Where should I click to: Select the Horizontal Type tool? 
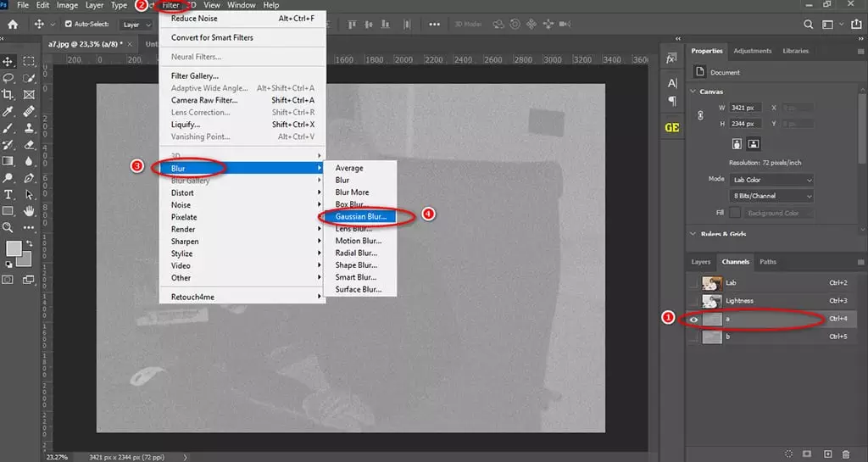tap(8, 194)
